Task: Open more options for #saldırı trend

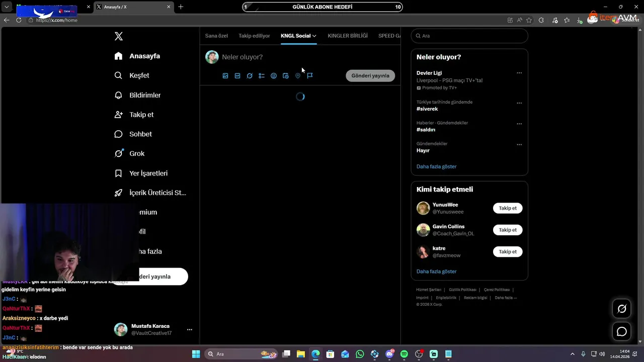Action: coord(519,124)
